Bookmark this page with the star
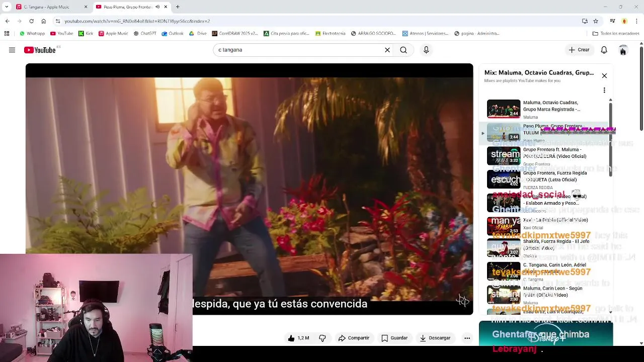This screenshot has width=644, height=362. click(596, 21)
